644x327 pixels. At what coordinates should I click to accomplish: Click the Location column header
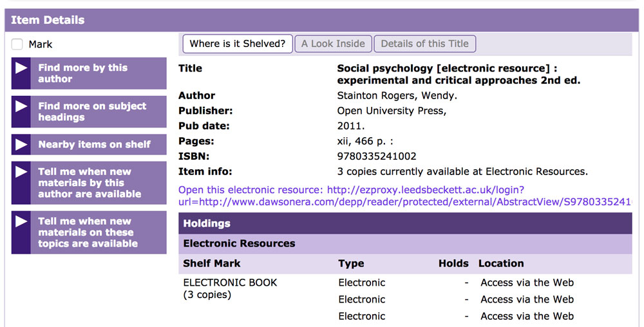[500, 263]
